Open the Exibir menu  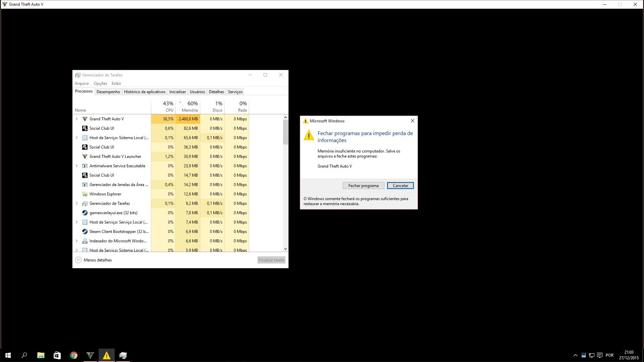116,83
